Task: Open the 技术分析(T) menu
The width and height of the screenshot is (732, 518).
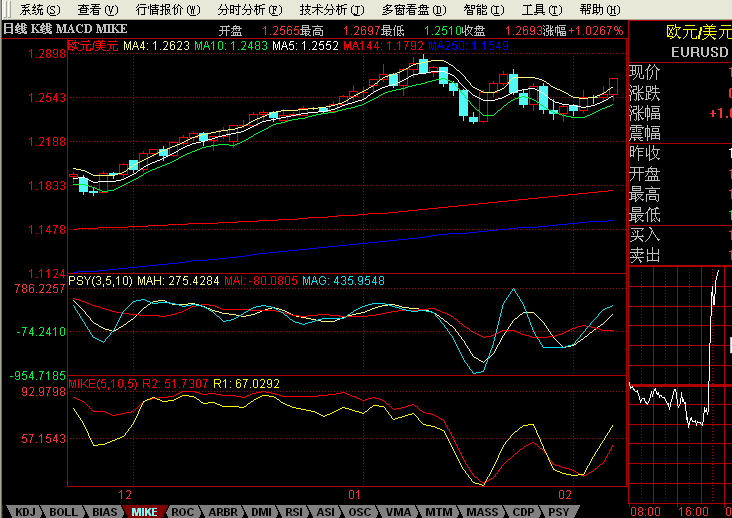Action: [332, 10]
